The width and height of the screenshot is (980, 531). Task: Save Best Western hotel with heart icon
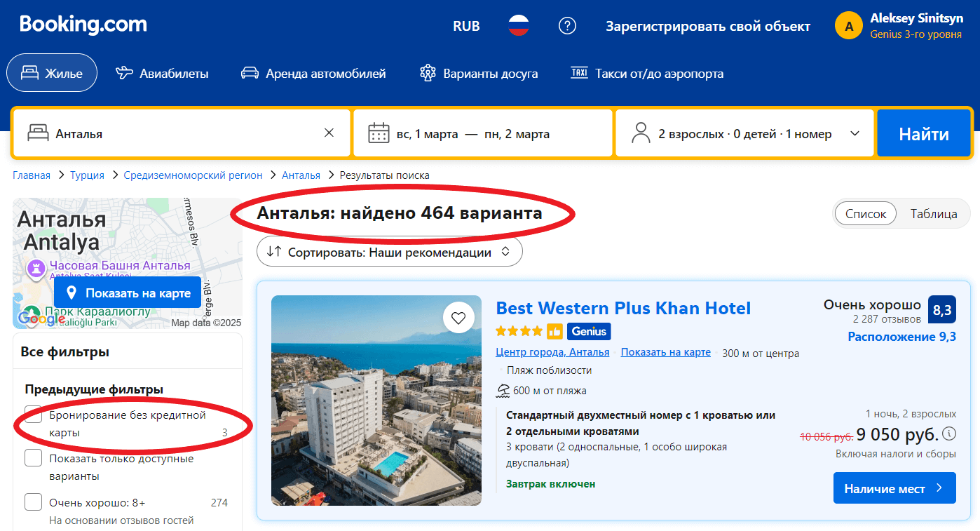459,318
